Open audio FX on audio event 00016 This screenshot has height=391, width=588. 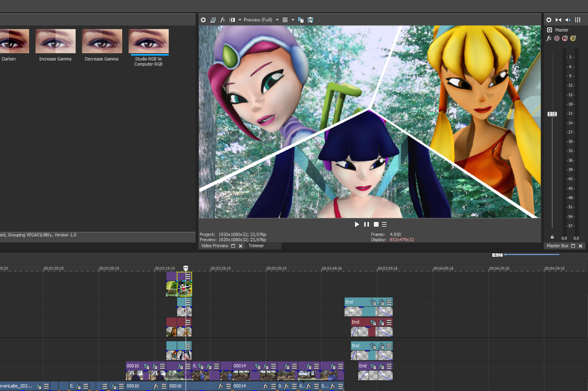click(x=221, y=386)
